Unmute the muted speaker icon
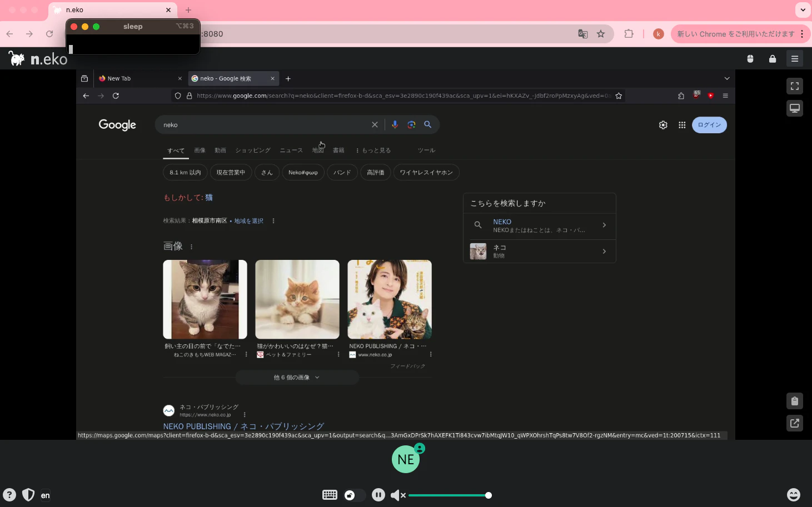812x507 pixels. coord(398,495)
